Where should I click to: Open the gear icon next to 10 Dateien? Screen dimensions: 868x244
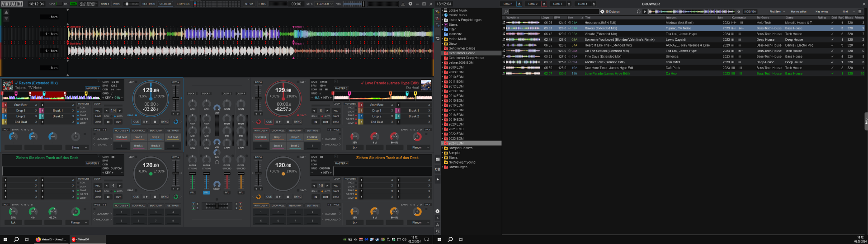point(602,12)
